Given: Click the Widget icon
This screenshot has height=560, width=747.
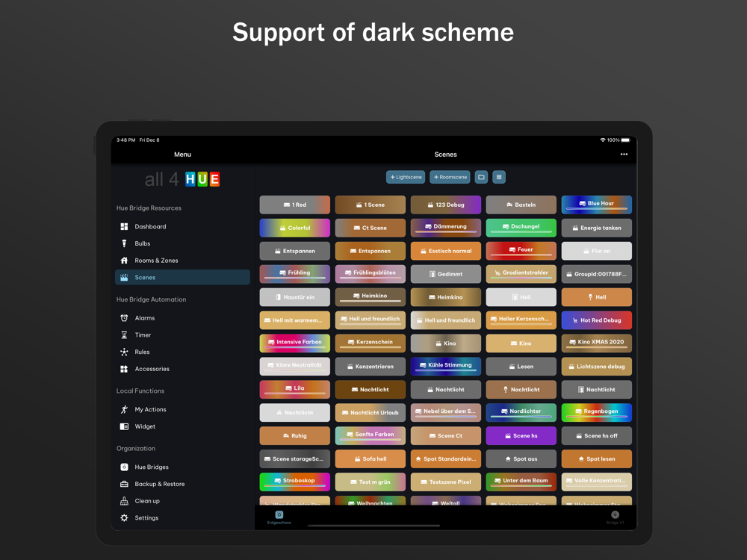Looking at the screenshot, I should [x=124, y=426].
